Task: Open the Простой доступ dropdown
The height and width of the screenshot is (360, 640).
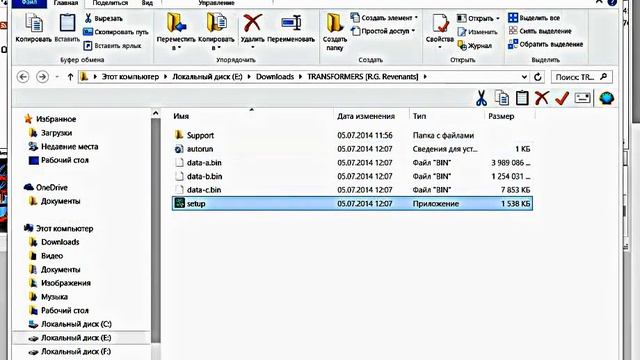Action: 383,31
